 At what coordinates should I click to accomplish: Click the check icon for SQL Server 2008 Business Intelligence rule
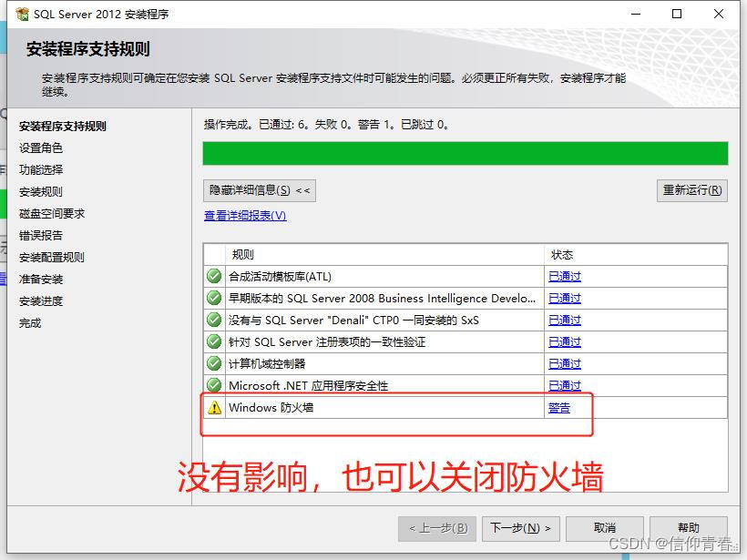(x=214, y=298)
